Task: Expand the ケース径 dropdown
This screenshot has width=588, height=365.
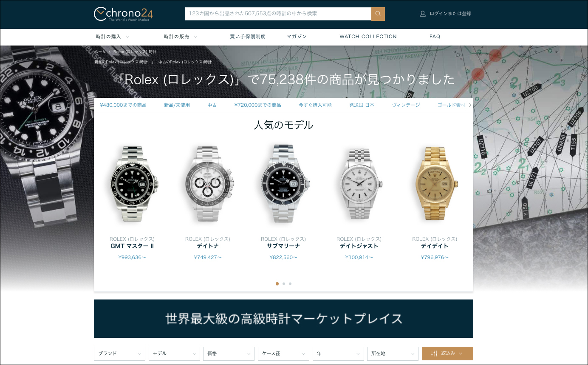Action: [x=283, y=354]
